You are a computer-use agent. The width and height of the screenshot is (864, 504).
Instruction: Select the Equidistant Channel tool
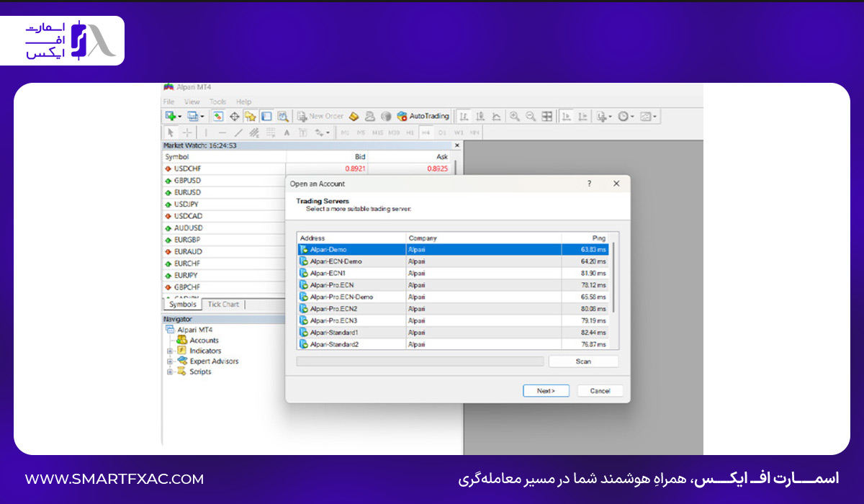coord(254,132)
